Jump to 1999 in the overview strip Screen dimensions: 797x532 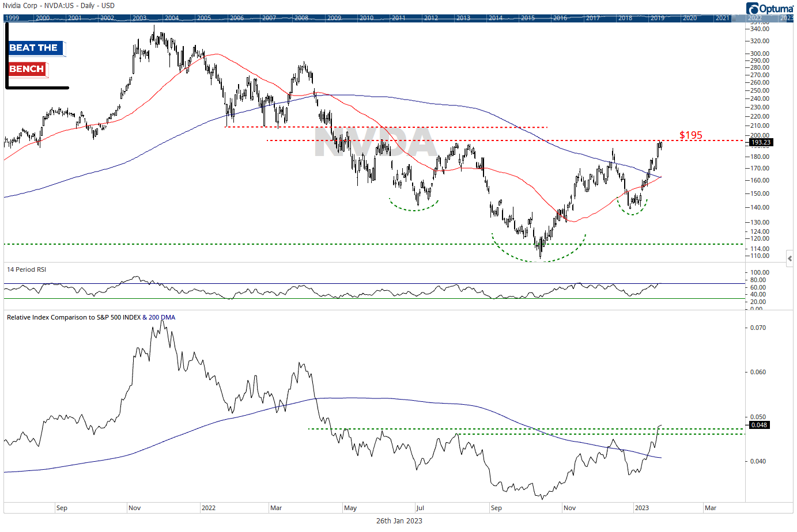12,18
